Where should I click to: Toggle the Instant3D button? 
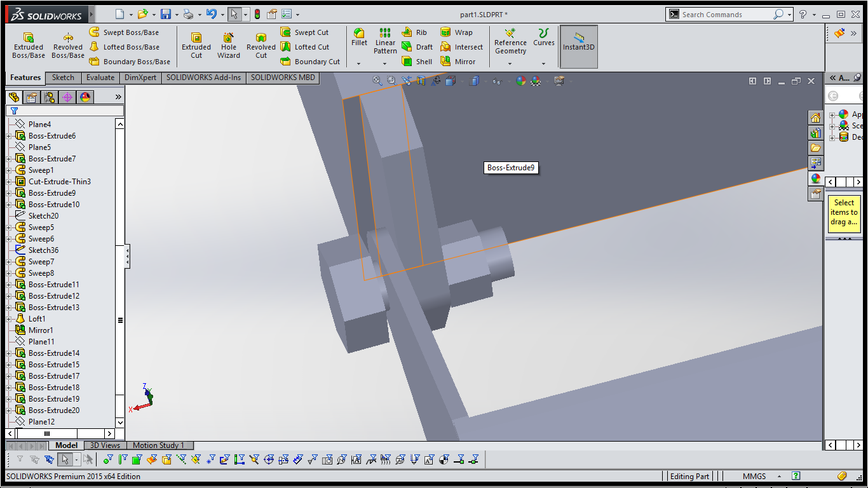pyautogui.click(x=578, y=46)
